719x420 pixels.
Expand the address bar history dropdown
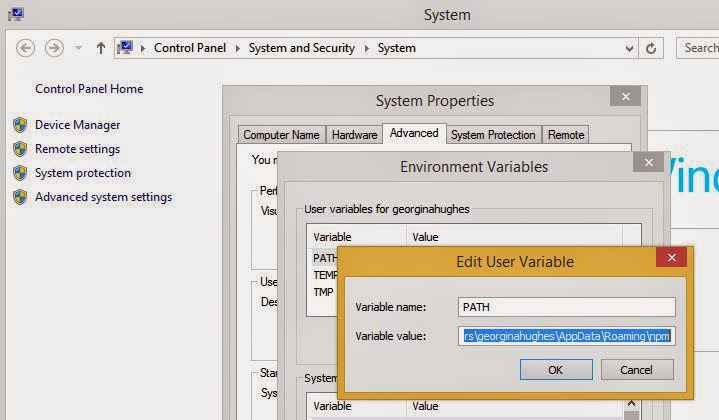pos(630,48)
